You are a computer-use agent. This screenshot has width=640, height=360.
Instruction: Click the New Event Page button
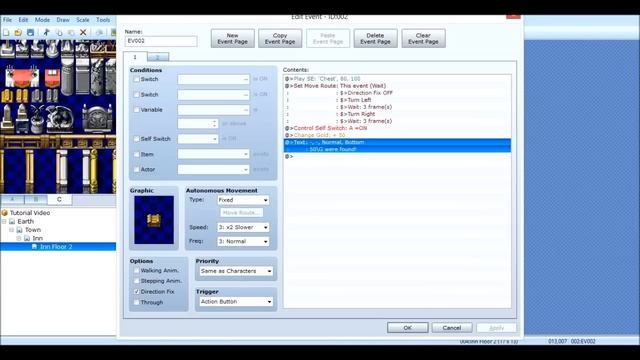click(x=233, y=38)
